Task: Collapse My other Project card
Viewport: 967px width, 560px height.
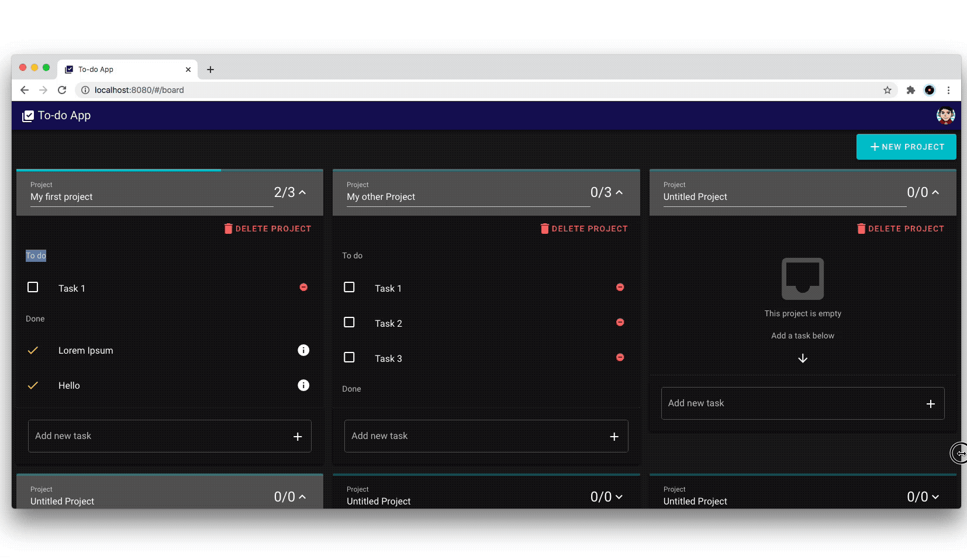Action: pos(619,192)
